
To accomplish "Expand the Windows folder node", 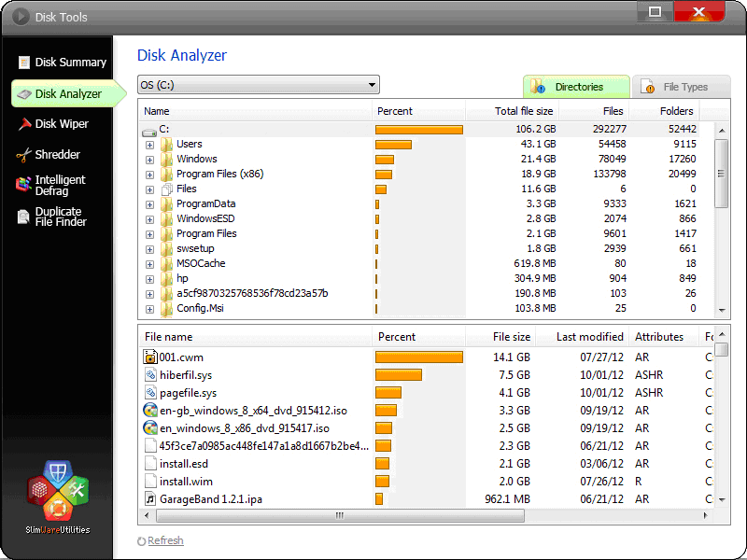I will pyautogui.click(x=149, y=160).
